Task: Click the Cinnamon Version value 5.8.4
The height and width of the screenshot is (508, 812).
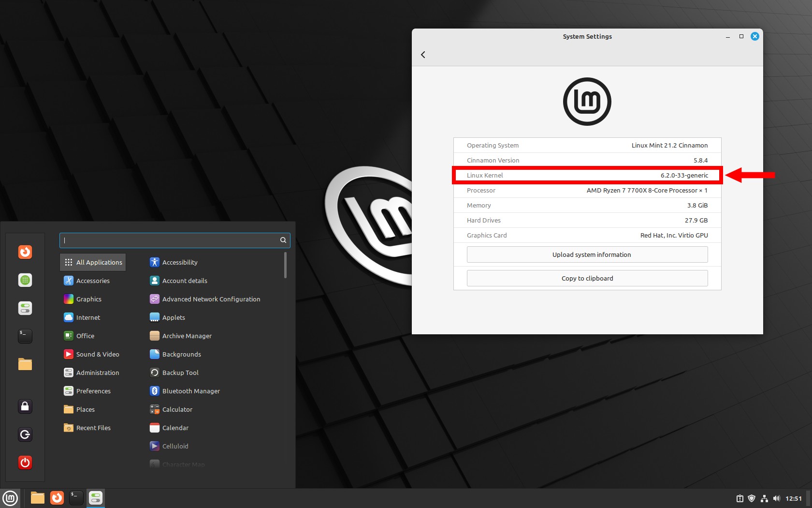Action: [x=700, y=160]
